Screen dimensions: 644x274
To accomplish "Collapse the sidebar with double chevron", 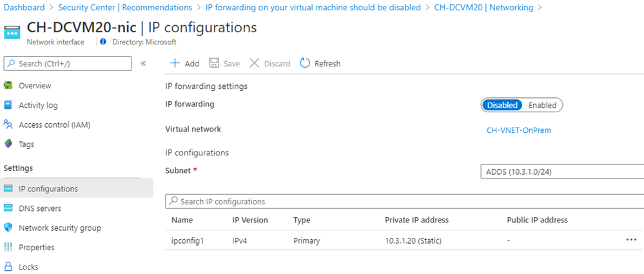I will 143,63.
